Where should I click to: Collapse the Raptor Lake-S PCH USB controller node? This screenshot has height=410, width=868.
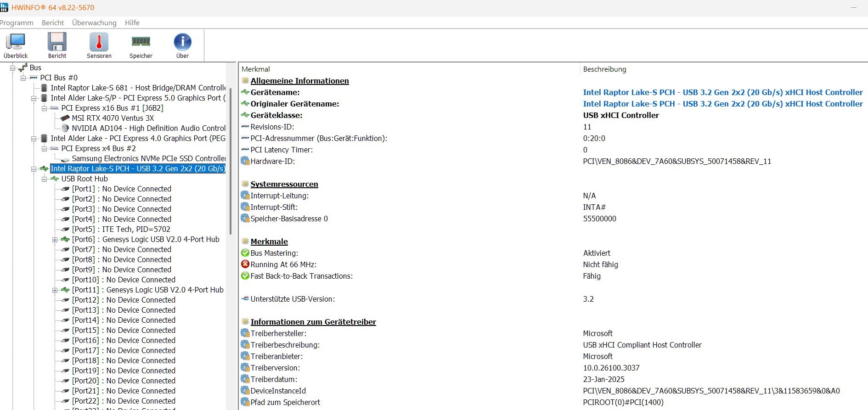(x=34, y=168)
